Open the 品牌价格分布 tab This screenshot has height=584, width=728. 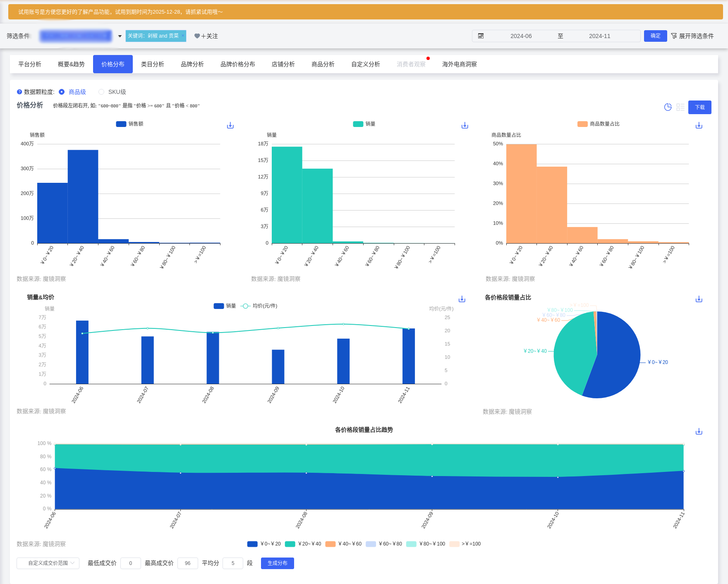click(x=238, y=64)
